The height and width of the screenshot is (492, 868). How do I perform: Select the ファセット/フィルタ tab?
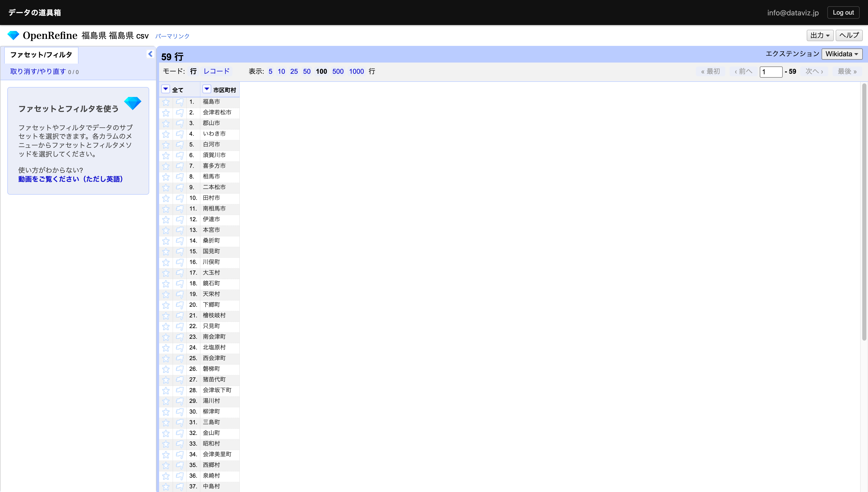tap(41, 55)
